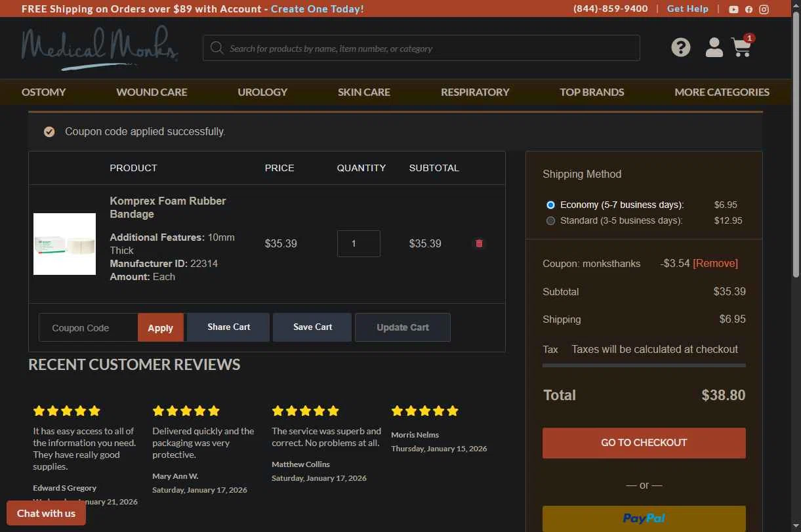The width and height of the screenshot is (801, 532).
Task: Click Mary Ann W. reviewer name
Action: point(175,476)
